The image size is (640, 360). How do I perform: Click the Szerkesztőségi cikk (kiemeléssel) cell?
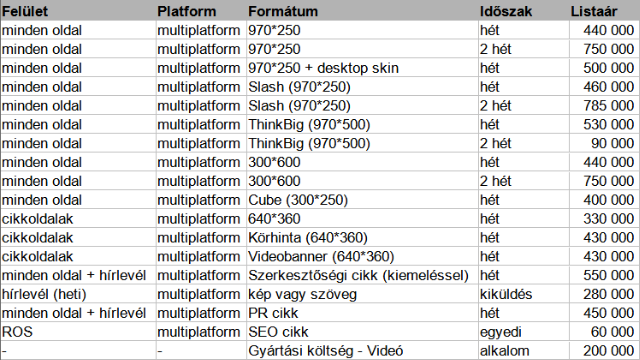tap(362, 275)
